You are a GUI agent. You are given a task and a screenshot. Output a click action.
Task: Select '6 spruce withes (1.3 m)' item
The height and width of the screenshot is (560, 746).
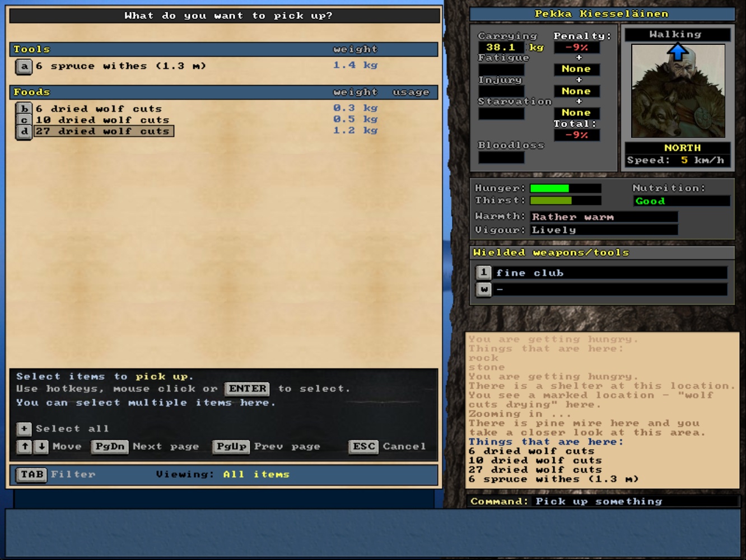(121, 66)
